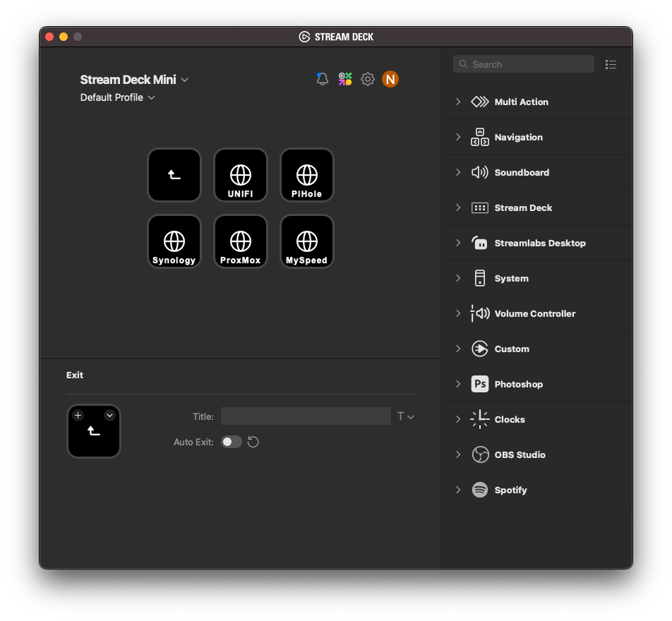Select the PiHole website key
The image size is (672, 621).
307,175
